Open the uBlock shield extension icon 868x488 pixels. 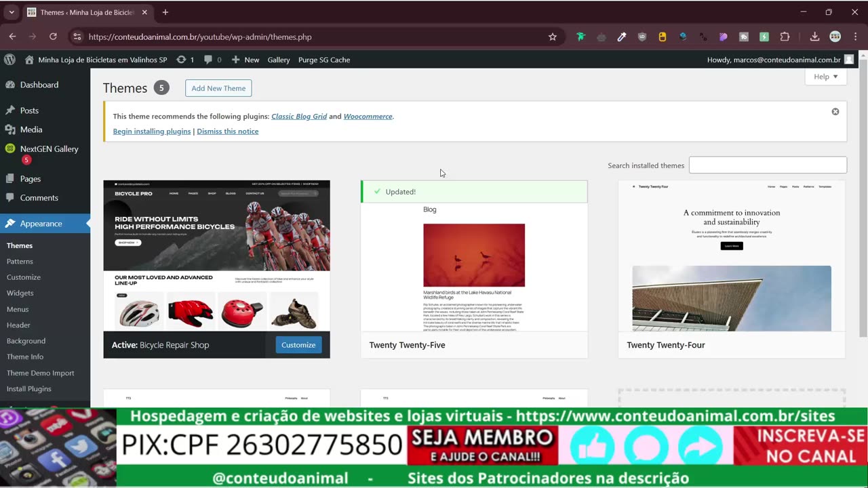click(642, 37)
